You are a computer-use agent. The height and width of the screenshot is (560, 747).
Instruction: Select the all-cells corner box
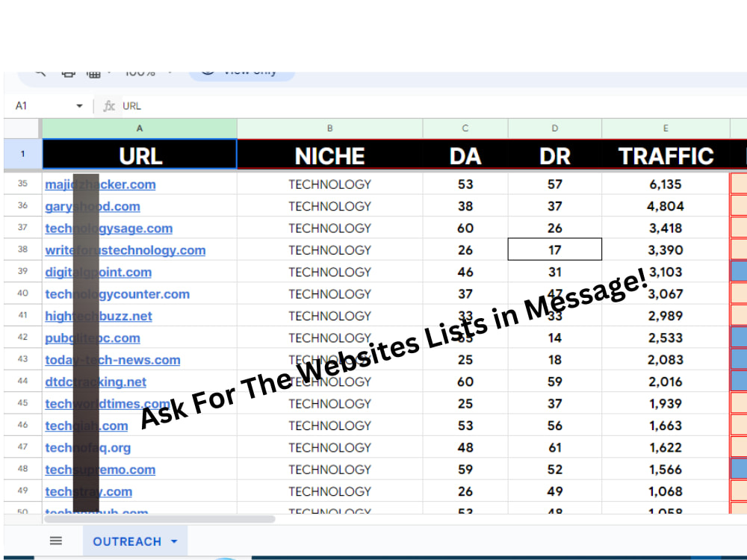[22, 128]
